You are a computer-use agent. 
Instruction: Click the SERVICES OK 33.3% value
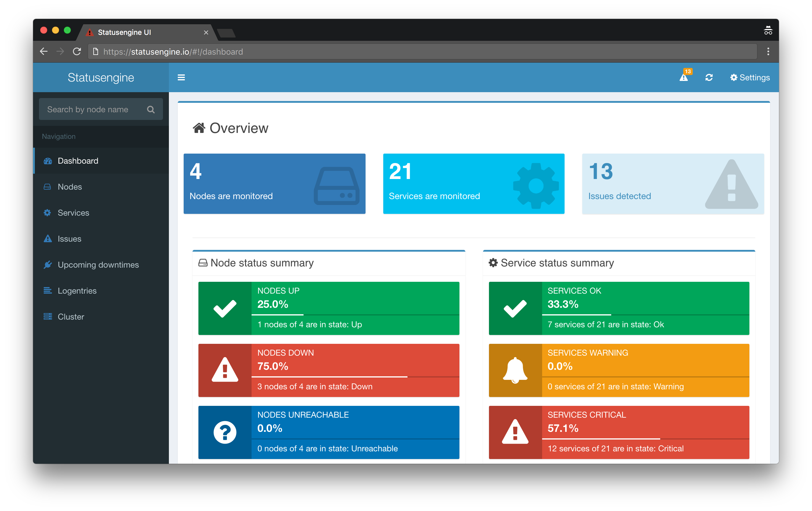click(563, 304)
